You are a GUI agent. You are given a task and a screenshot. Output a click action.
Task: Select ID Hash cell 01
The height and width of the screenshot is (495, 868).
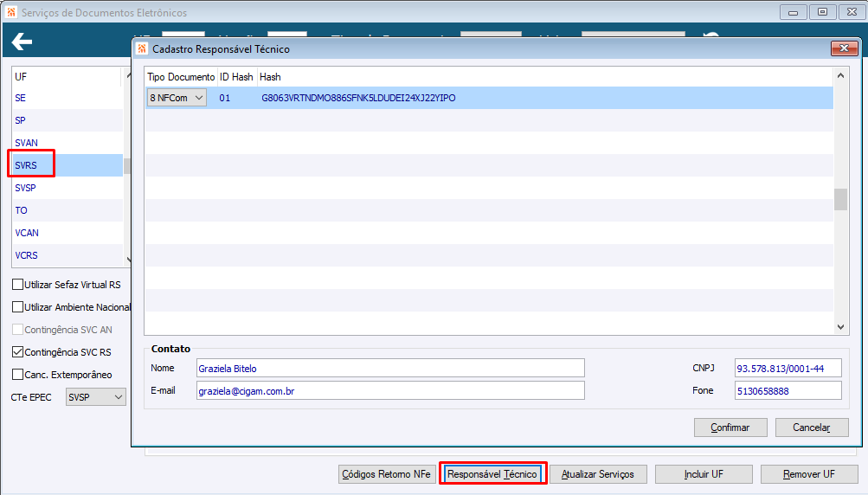[x=225, y=98]
